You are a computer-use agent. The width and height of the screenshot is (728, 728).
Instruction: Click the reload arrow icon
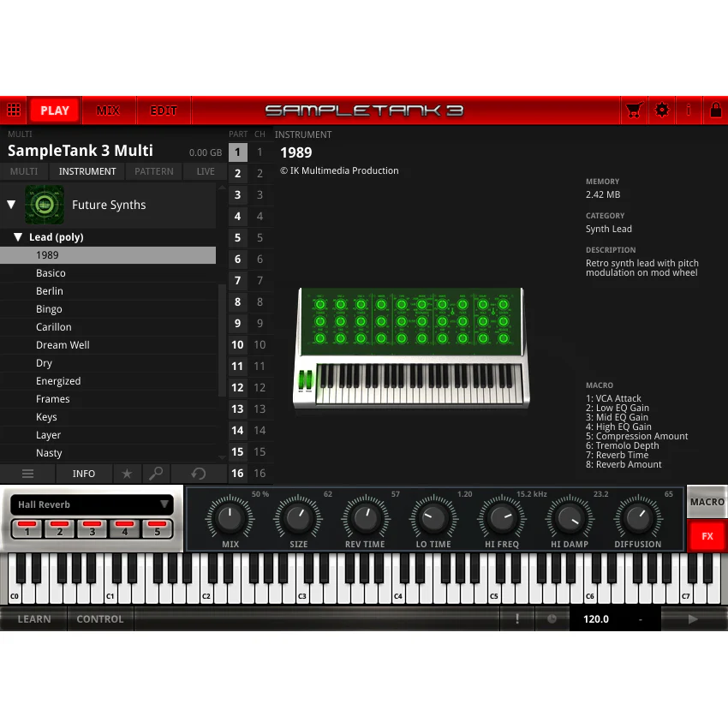coord(199,474)
